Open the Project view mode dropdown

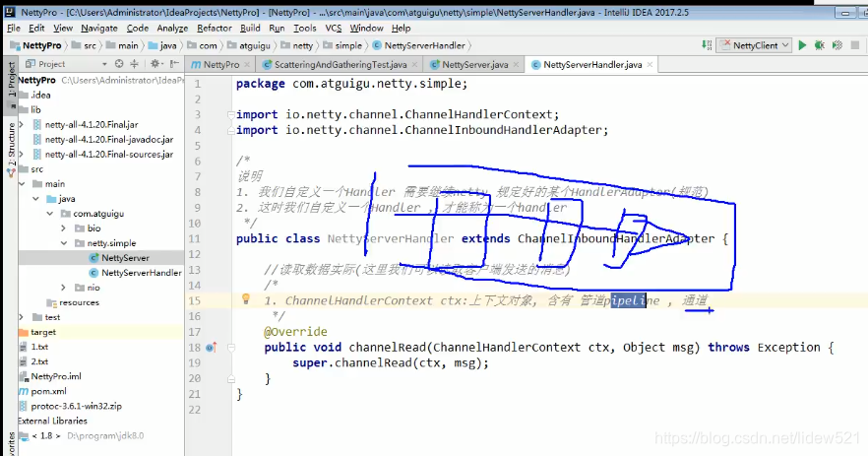click(x=104, y=64)
